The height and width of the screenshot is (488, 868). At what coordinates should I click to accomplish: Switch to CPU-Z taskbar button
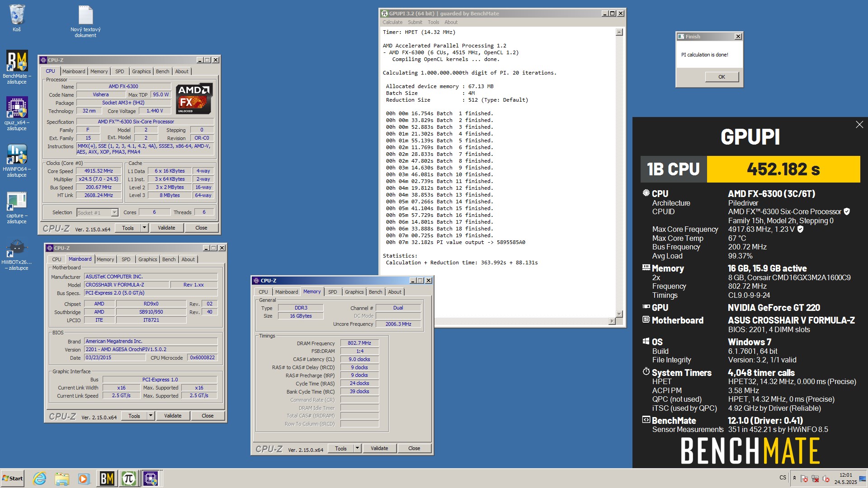151,478
